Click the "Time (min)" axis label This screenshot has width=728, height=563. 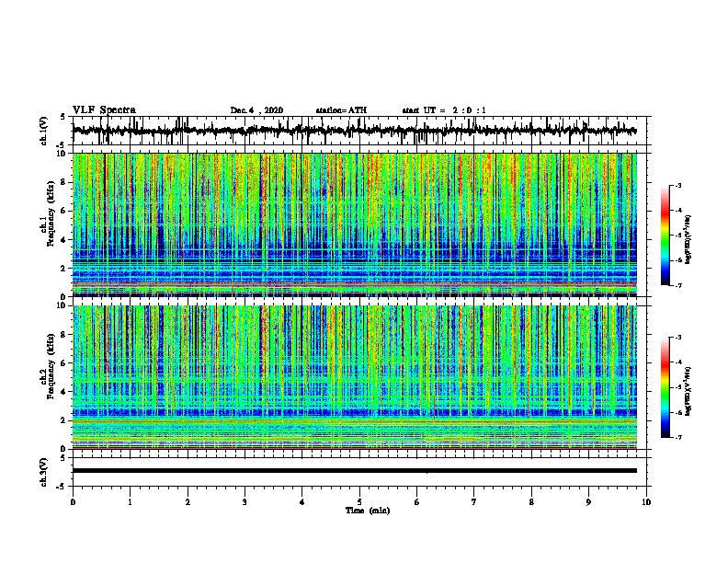(368, 511)
